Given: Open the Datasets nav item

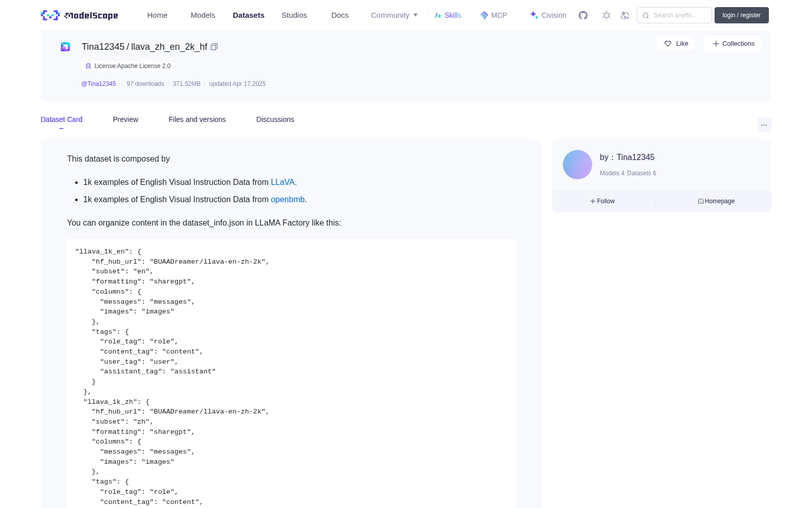Looking at the screenshot, I should (249, 15).
